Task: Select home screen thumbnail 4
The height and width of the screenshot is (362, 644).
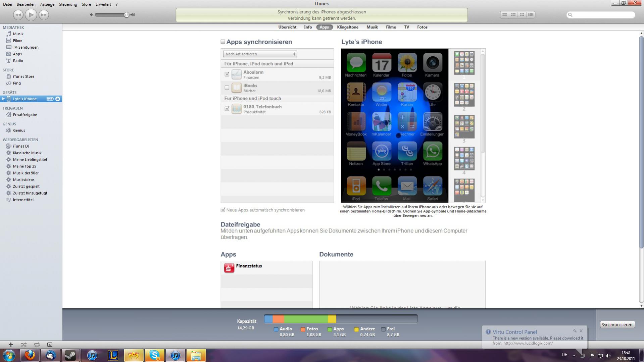Action: 464,158
